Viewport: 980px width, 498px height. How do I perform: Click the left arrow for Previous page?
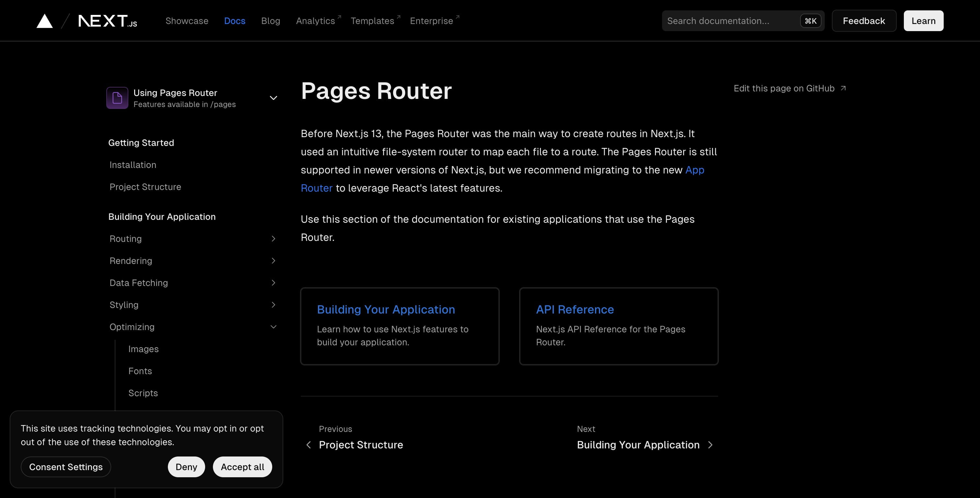(309, 445)
